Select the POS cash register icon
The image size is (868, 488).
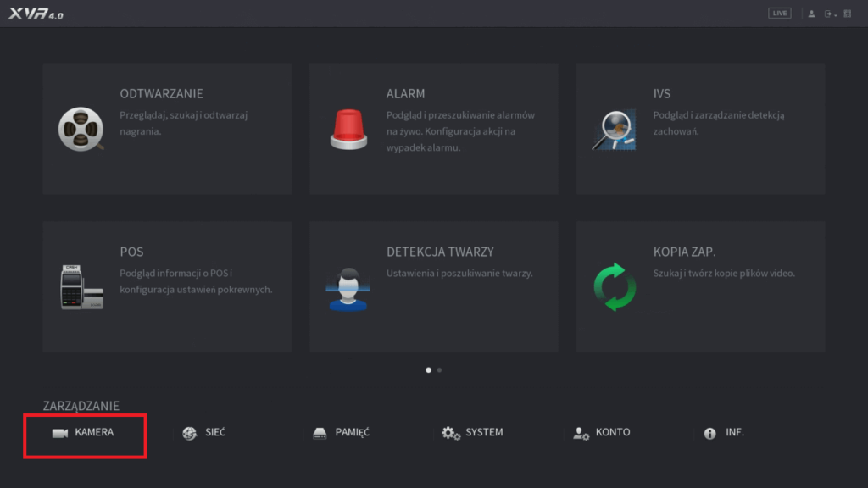click(81, 287)
